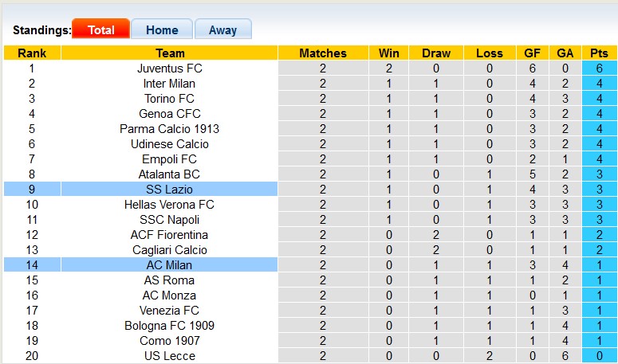
Task: Click on Atalanta BC team name
Action: point(170,174)
